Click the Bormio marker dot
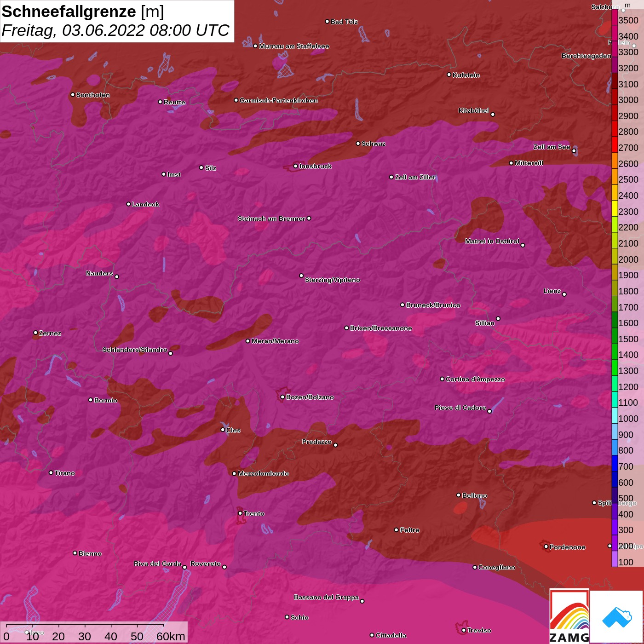644x644 pixels. click(x=91, y=400)
